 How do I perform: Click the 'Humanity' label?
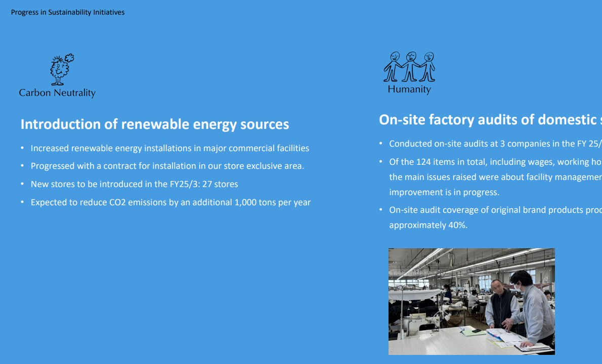(x=409, y=89)
